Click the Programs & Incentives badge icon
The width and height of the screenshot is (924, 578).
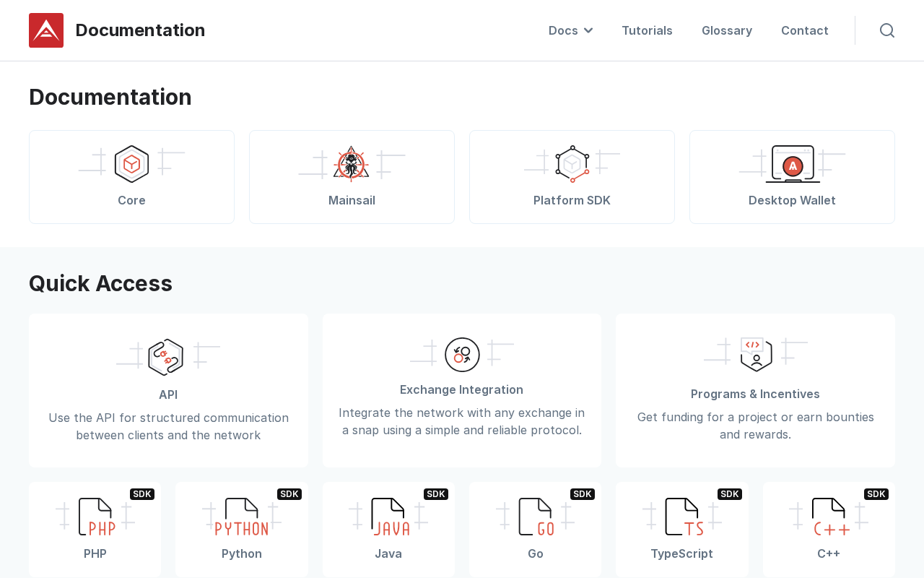(756, 355)
